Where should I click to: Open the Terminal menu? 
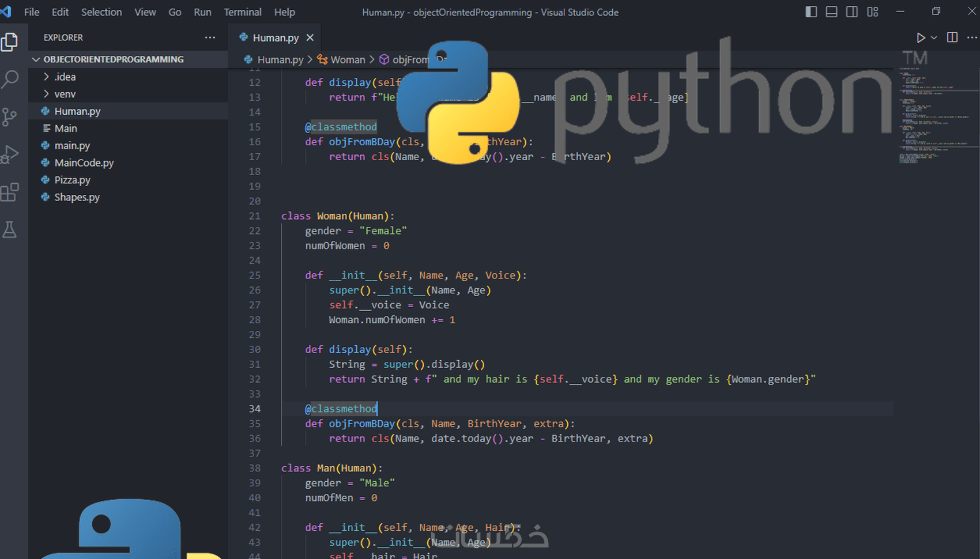click(243, 12)
